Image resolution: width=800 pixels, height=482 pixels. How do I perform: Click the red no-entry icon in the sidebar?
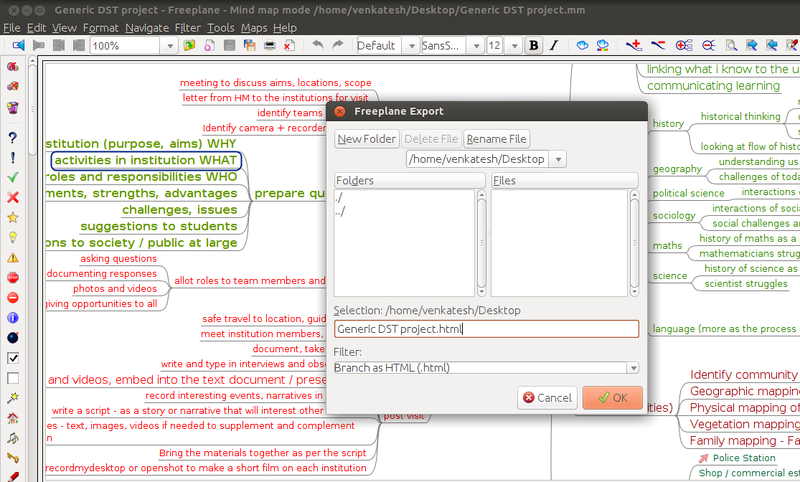[13, 297]
